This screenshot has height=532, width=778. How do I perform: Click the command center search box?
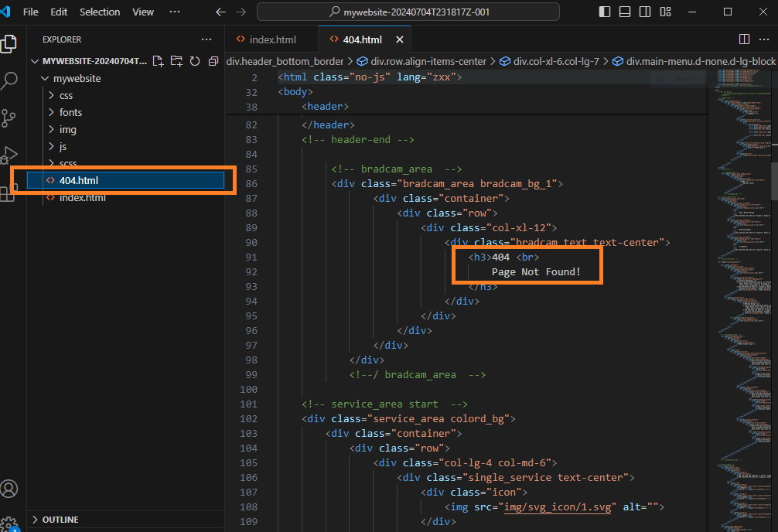pyautogui.click(x=408, y=12)
